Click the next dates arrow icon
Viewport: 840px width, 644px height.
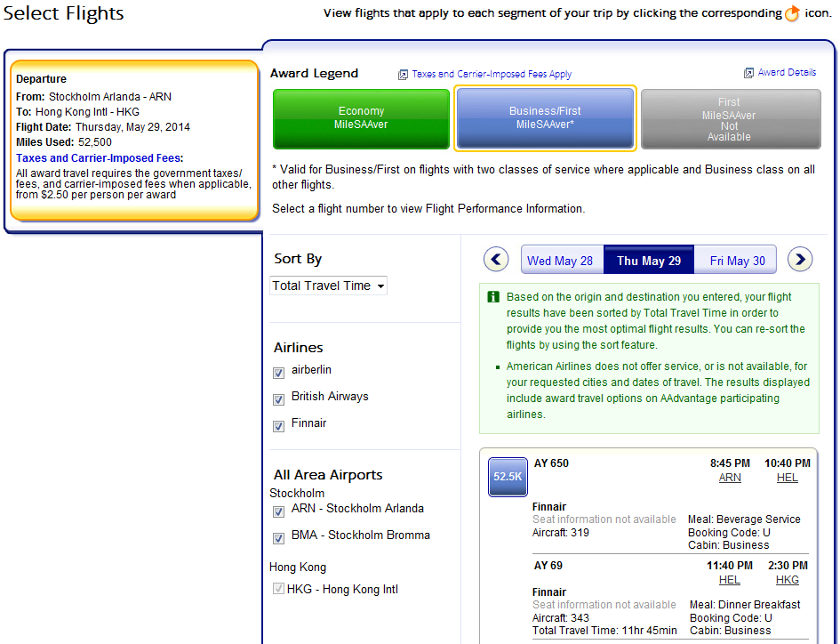point(800,260)
